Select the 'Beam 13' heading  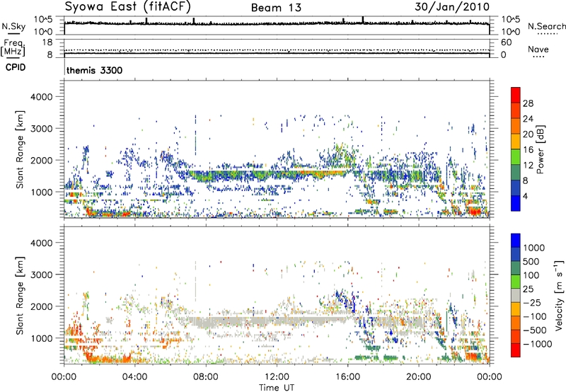[276, 8]
